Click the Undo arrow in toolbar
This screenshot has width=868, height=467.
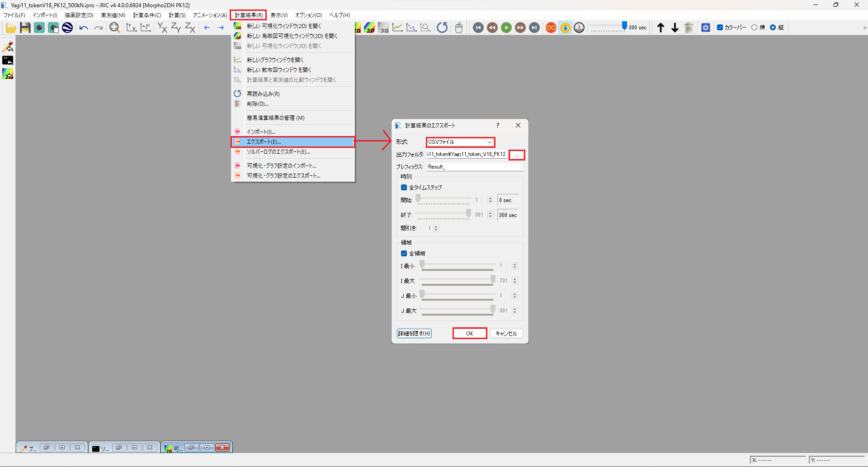[84, 28]
